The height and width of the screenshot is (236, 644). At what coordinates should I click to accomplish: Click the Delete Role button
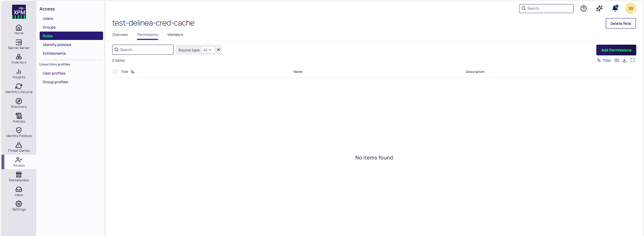pos(620,23)
